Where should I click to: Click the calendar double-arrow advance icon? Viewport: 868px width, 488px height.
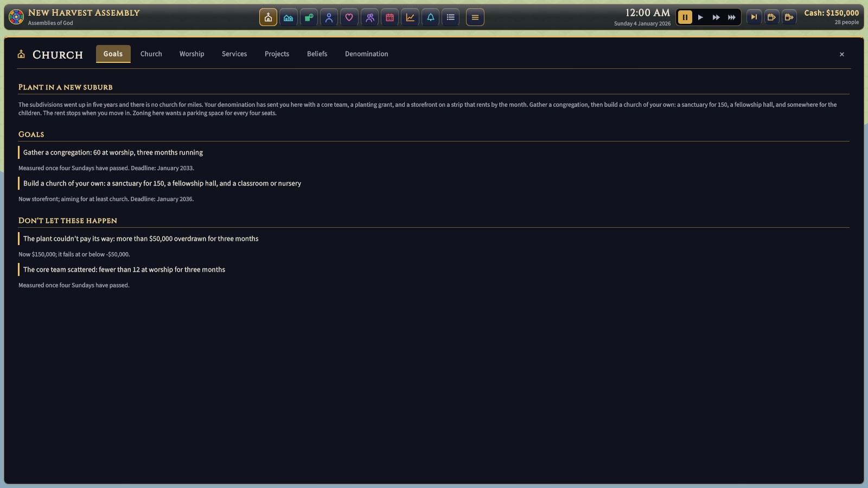click(x=789, y=17)
